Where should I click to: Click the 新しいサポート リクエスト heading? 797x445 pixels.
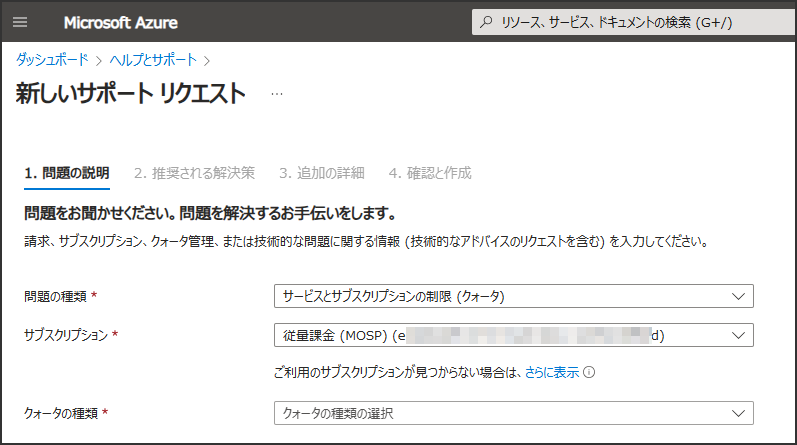[x=131, y=94]
